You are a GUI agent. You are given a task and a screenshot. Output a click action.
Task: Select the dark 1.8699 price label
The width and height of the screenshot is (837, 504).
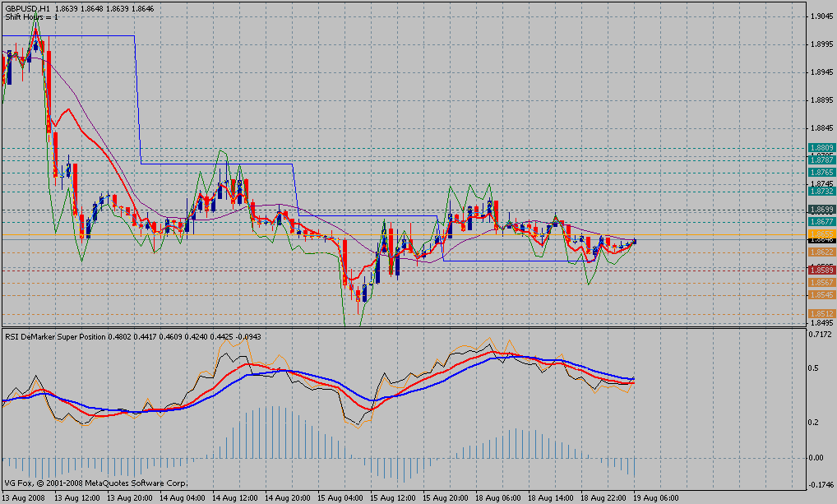[x=821, y=210]
